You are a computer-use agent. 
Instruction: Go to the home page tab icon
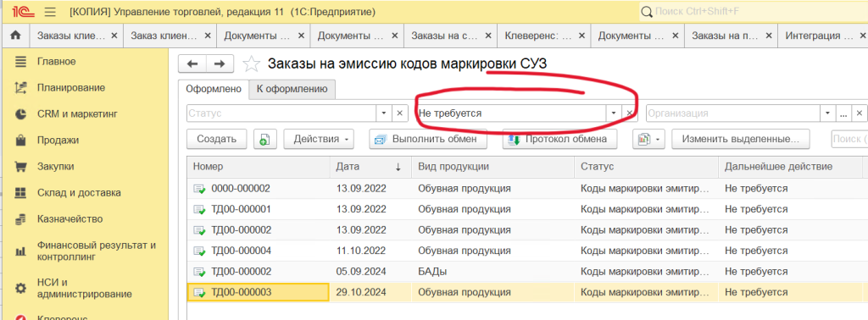pyautogui.click(x=16, y=36)
